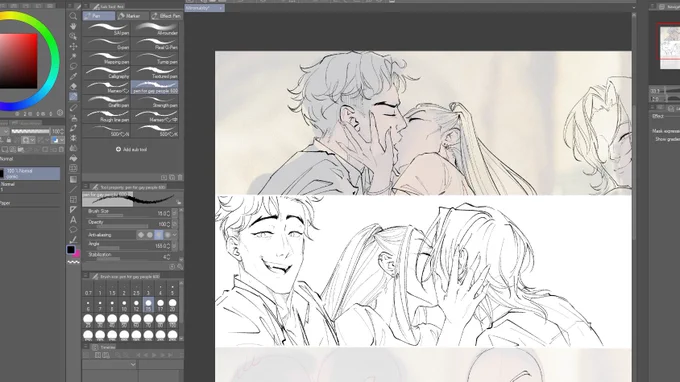Select the Zoom magnifier tool
This screenshot has height=382, width=680.
(73, 16)
